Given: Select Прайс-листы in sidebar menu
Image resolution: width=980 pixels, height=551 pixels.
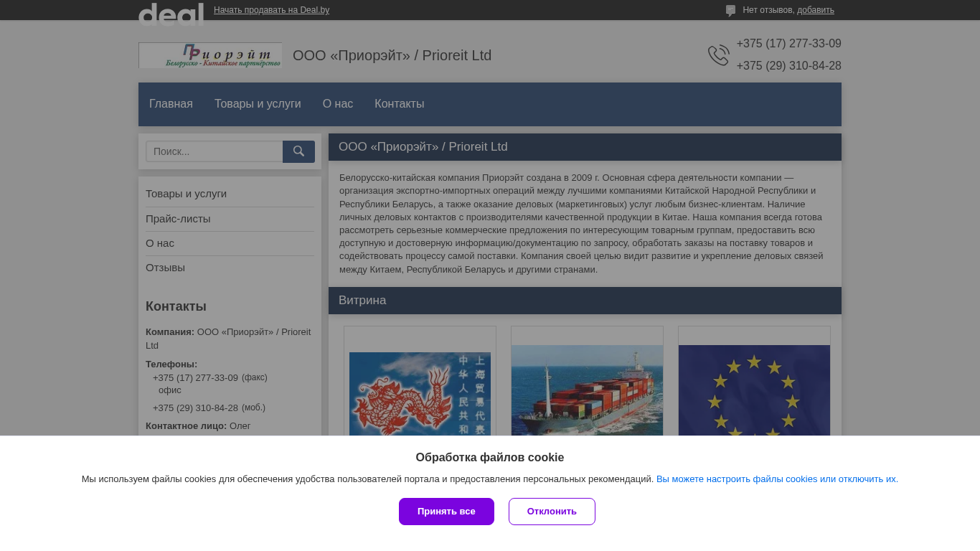Looking at the screenshot, I should click(178, 219).
